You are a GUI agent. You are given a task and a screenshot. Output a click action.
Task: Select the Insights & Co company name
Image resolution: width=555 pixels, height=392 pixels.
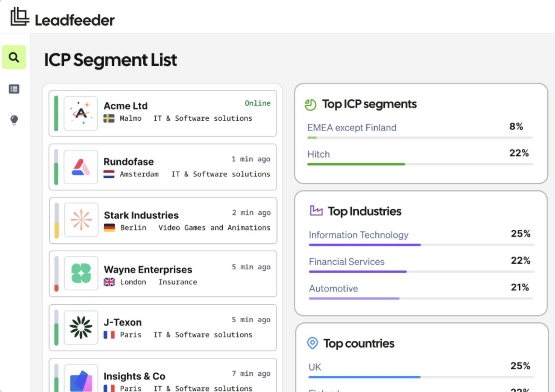pos(134,376)
